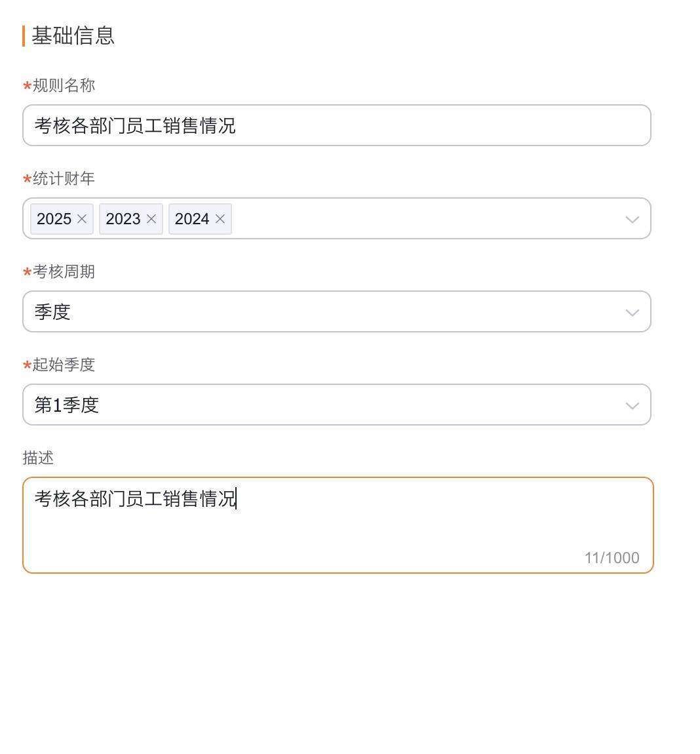The width and height of the screenshot is (700, 754).
Task: Click the 统计财年 field label
Action: (64, 178)
